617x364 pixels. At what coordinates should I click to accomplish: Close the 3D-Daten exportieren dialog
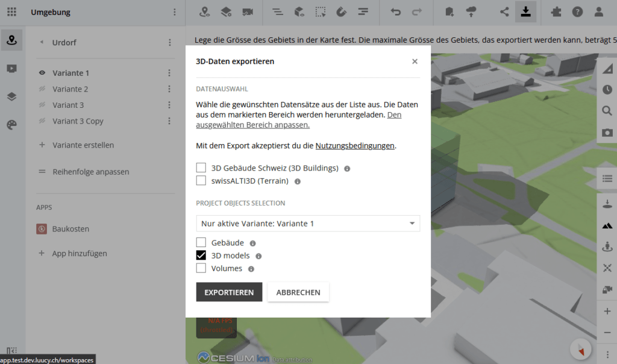[415, 61]
